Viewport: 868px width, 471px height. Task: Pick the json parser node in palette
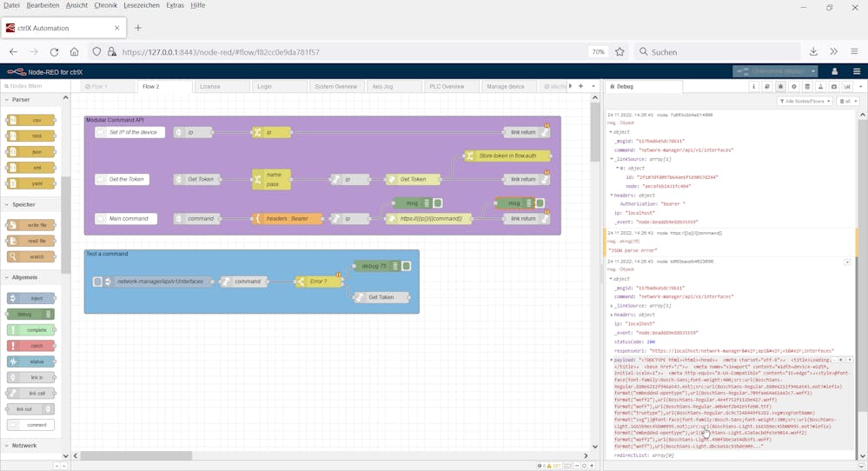tap(31, 152)
